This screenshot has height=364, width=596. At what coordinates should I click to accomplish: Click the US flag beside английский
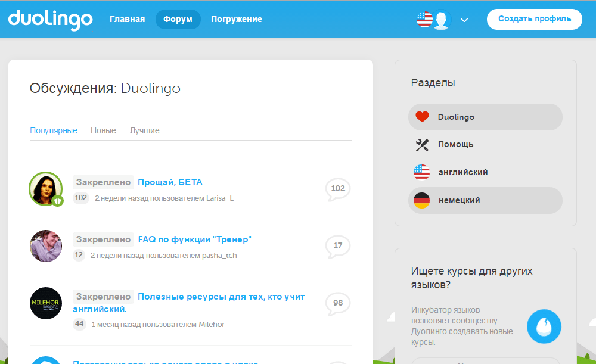421,172
